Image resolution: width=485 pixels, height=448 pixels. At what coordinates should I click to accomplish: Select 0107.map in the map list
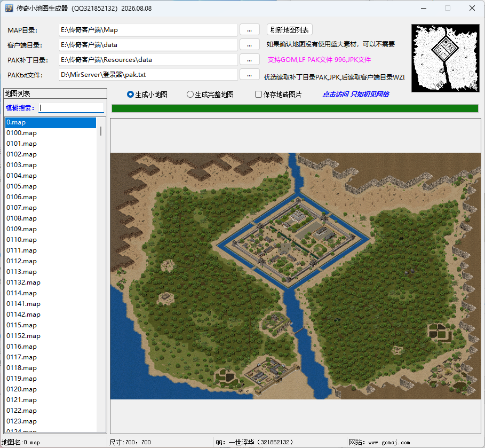[51, 208]
